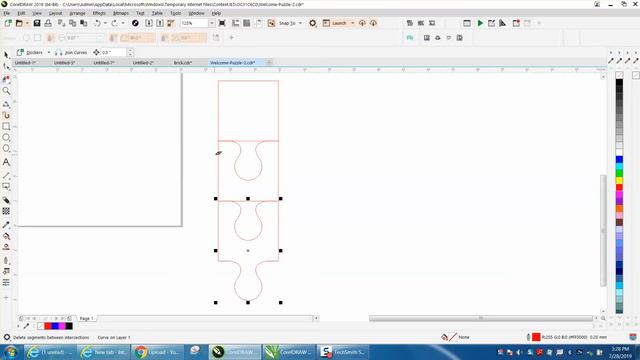Switch to the Welcome-Puzzle-2.cdr tab
Screen dimensions: 640x360
(232, 63)
